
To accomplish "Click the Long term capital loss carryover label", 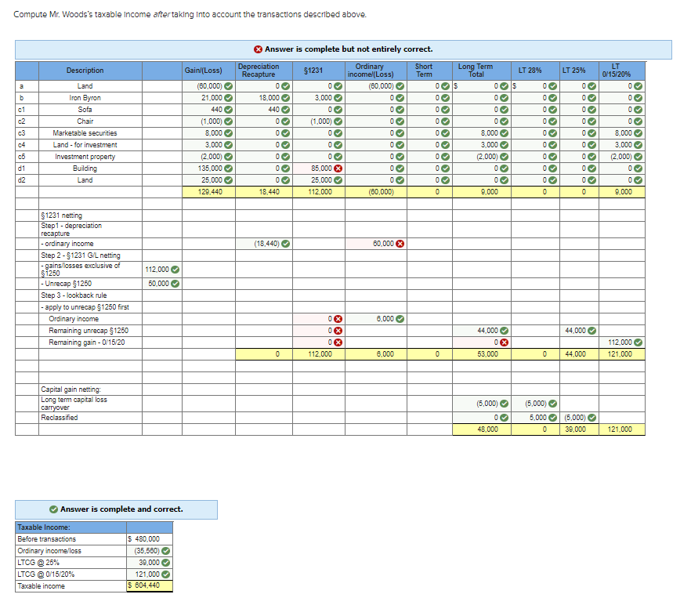I will 74,404.
